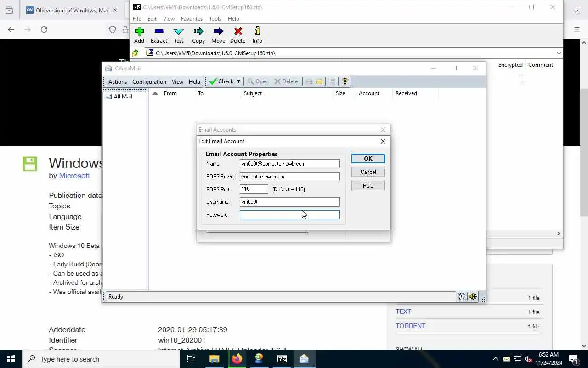Open File Explorer from the taskbar
Screen dimensions: 588x368
tap(215, 359)
